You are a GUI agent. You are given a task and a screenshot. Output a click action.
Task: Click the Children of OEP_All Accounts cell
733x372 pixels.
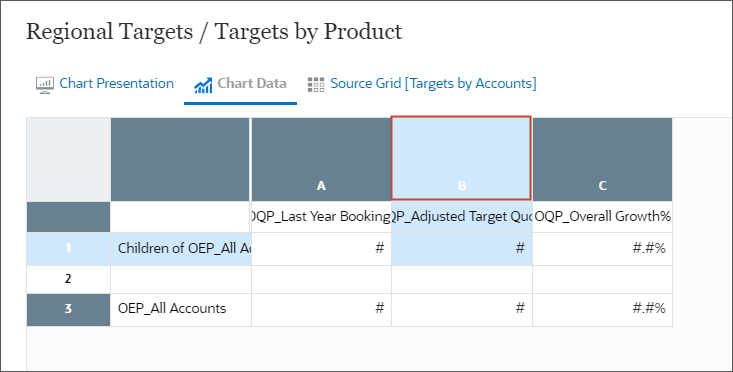click(x=181, y=249)
